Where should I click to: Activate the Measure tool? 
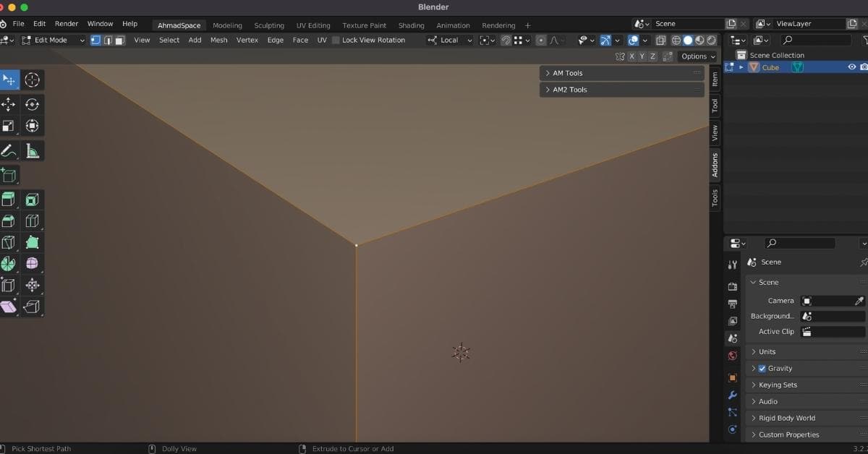tap(32, 151)
